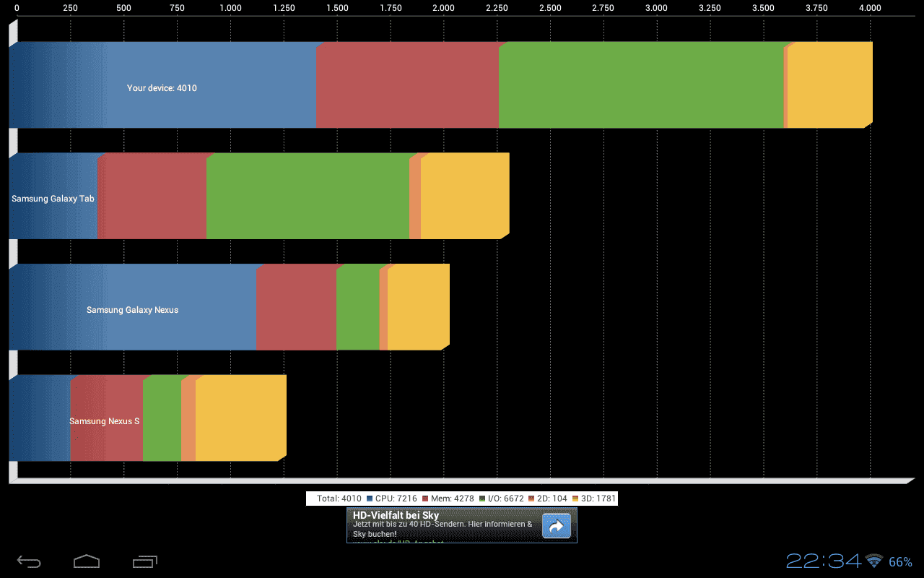Click the Sky ad description starting "Jetzt mit bis zu"
The image size is (924, 578).
pyautogui.click(x=443, y=529)
